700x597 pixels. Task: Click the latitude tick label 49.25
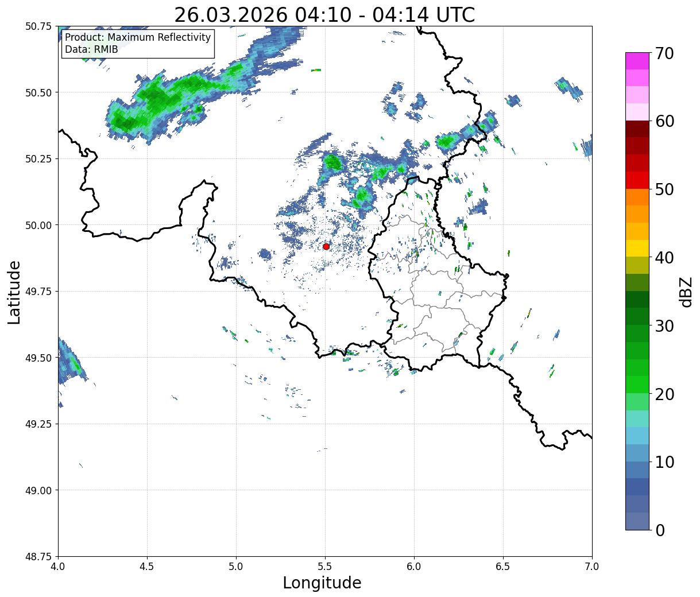point(38,424)
